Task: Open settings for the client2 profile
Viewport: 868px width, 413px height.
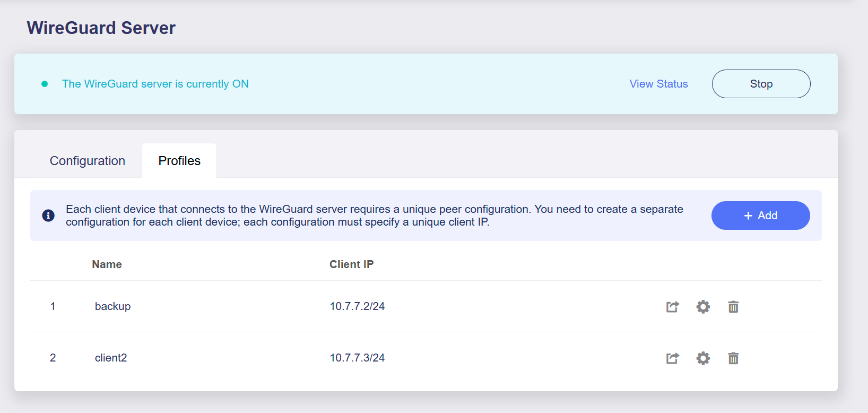Action: coord(703,358)
